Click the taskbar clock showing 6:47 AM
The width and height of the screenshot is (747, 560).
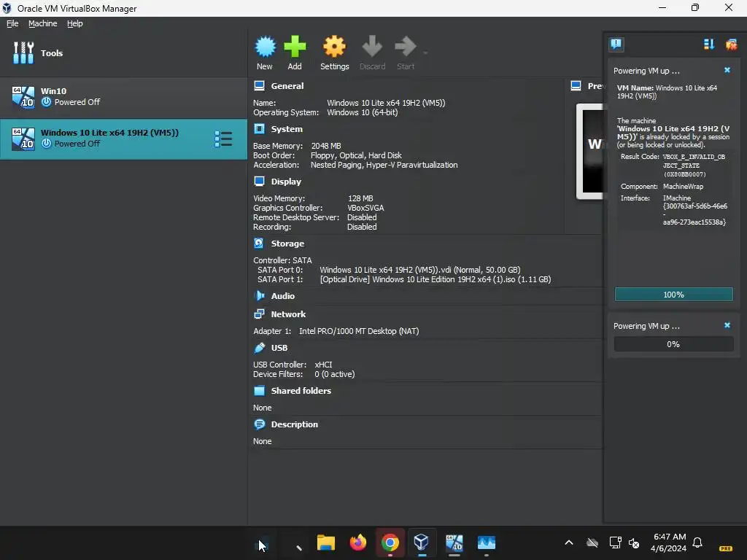pyautogui.click(x=670, y=542)
